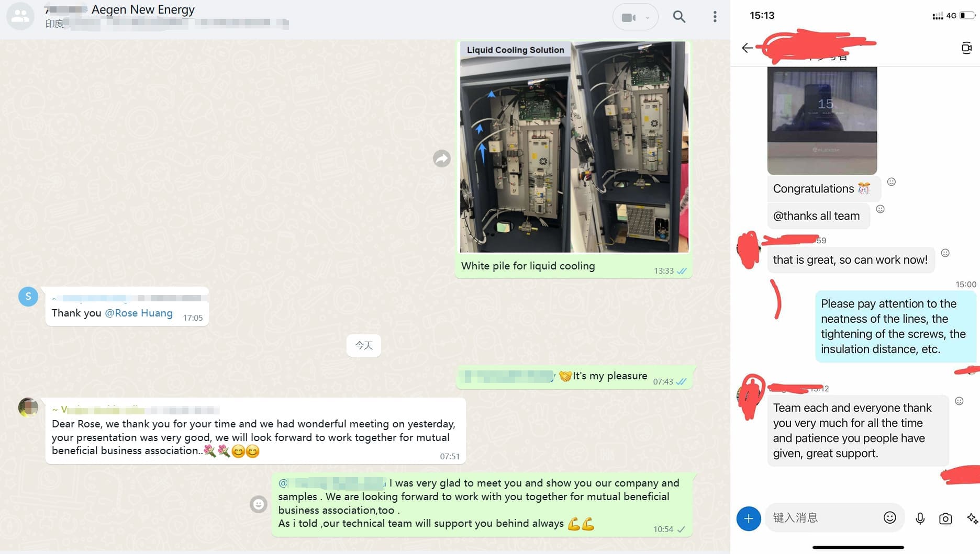Open the screen photo thumbnail in phone chat
Screen dimensions: 980x554
pyautogui.click(x=822, y=121)
